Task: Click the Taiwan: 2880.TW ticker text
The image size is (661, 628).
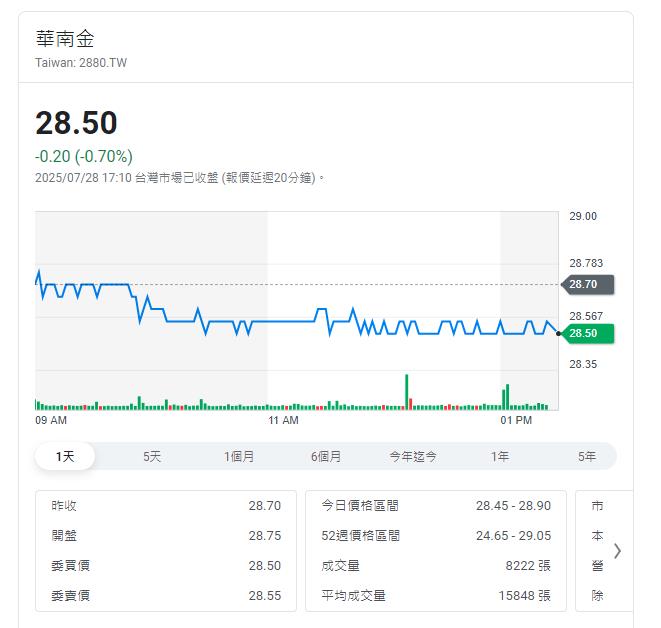Action: pos(81,63)
